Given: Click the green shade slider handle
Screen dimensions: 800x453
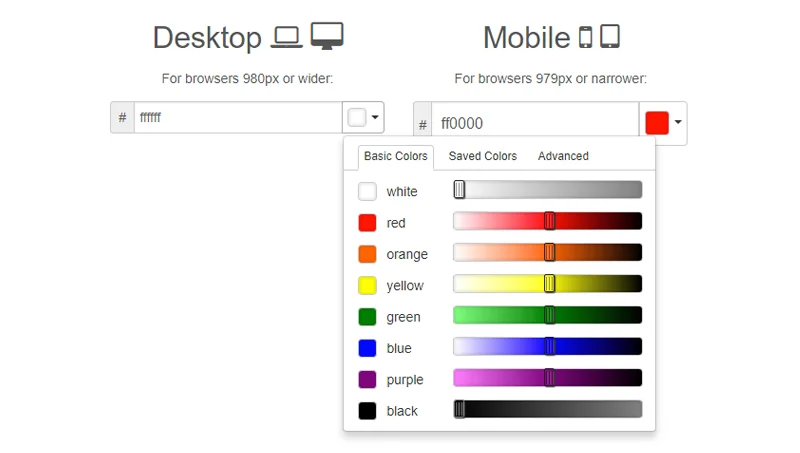Looking at the screenshot, I should coord(549,315).
